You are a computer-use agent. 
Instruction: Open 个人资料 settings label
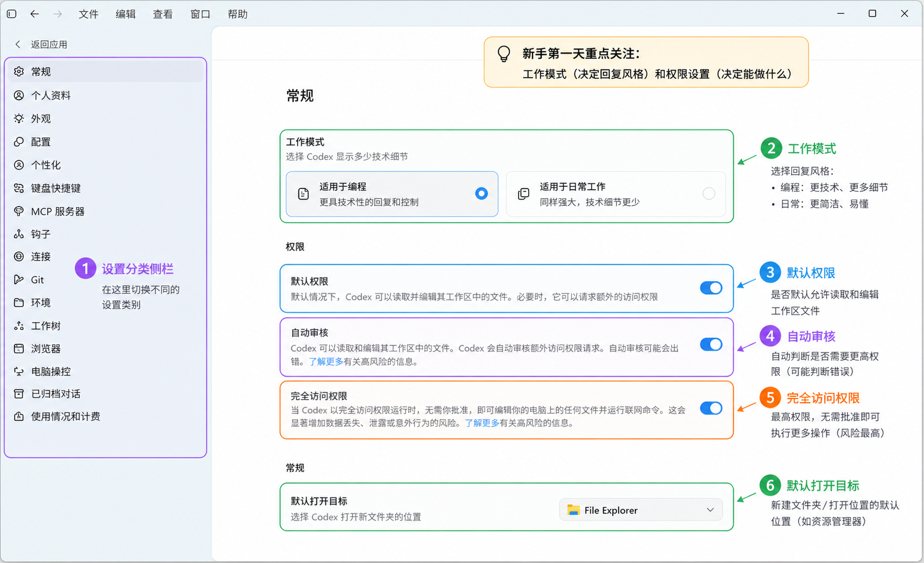51,95
